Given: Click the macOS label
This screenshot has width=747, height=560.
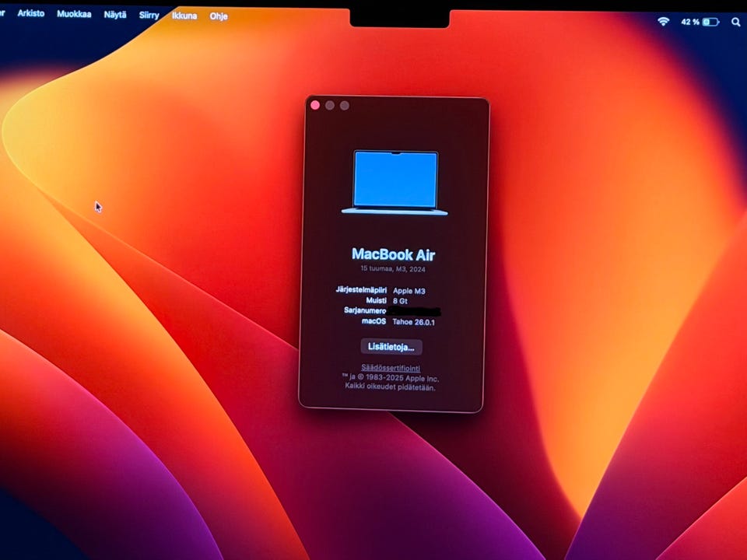Looking at the screenshot, I should pyautogui.click(x=374, y=321).
